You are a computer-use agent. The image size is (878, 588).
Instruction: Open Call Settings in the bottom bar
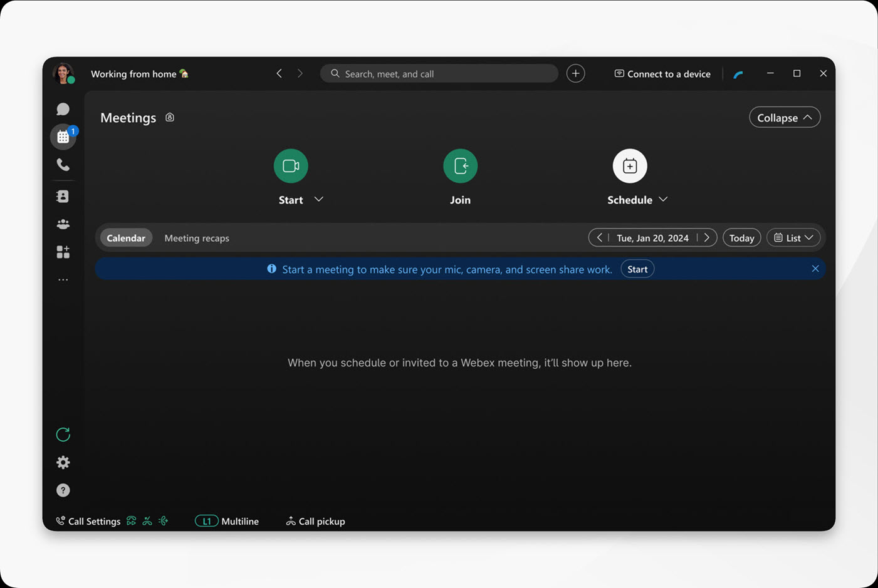click(x=88, y=521)
